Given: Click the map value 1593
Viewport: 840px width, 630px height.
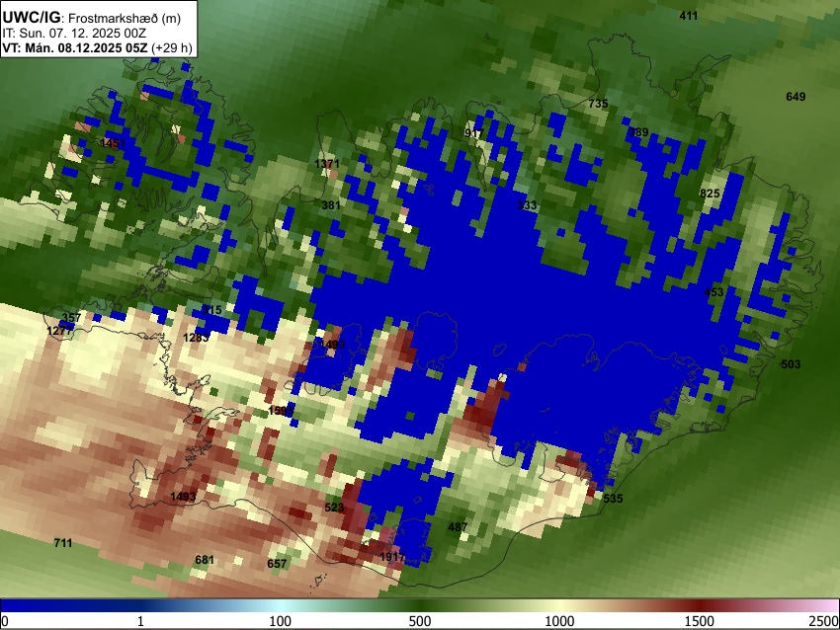Looking at the screenshot, I should pos(281,411).
